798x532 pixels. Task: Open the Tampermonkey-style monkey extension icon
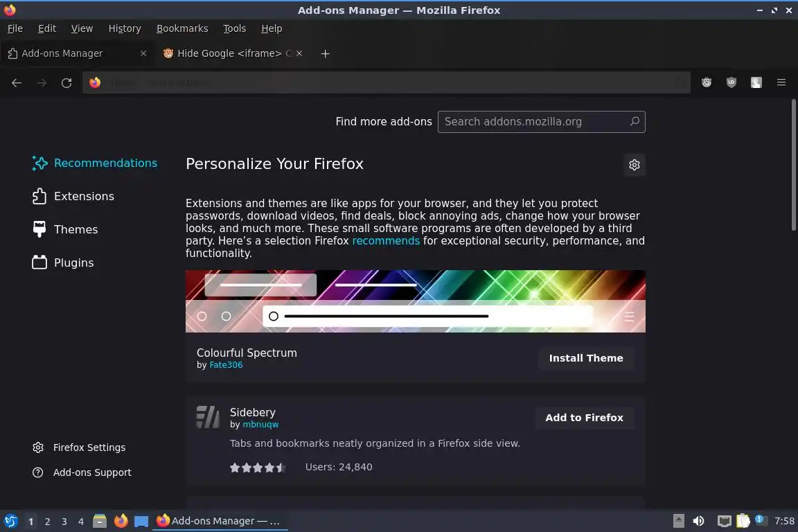click(707, 82)
